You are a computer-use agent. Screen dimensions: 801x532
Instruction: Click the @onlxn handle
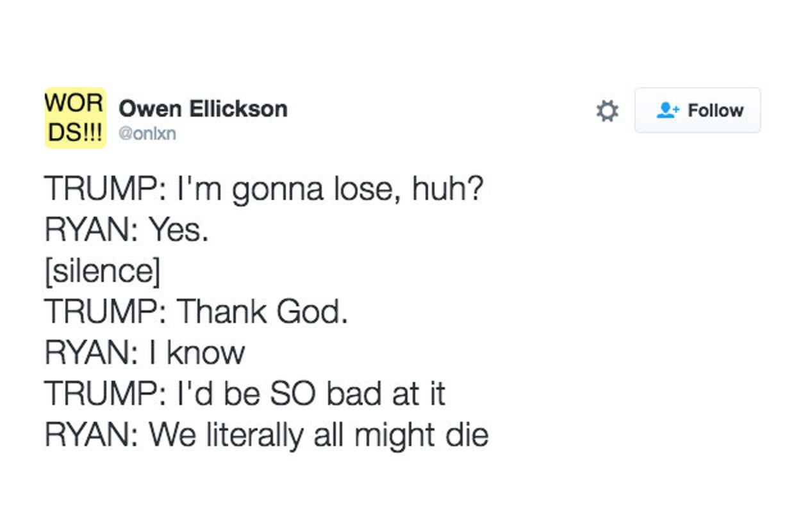(147, 133)
